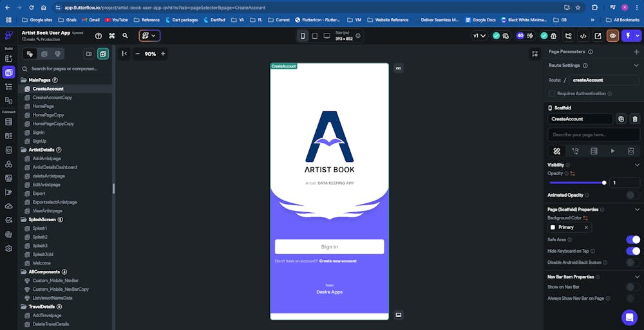The height and width of the screenshot is (330, 644).
Task: Open the Splash1 page
Action: click(x=40, y=228)
